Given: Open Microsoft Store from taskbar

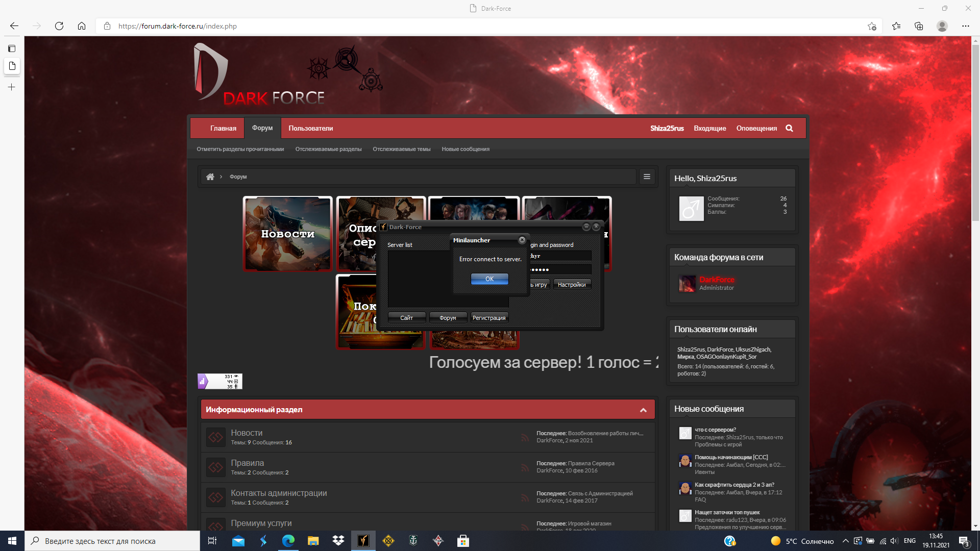Looking at the screenshot, I should [x=463, y=541].
